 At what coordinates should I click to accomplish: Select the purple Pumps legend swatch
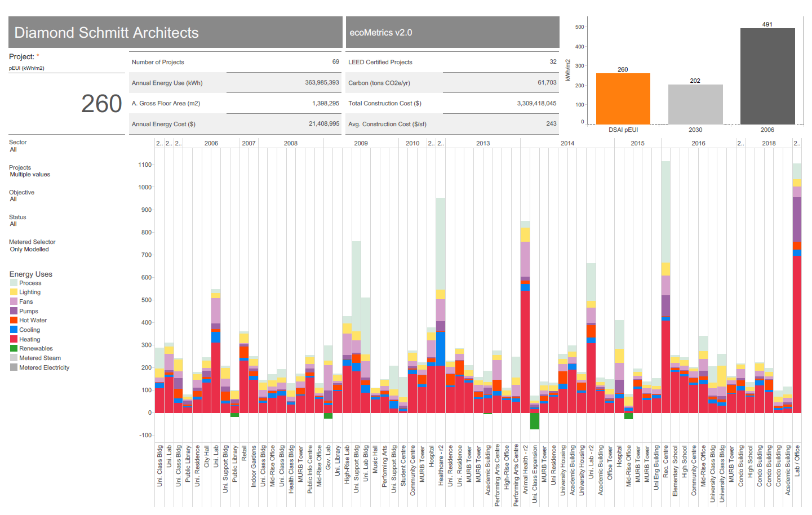(x=14, y=311)
